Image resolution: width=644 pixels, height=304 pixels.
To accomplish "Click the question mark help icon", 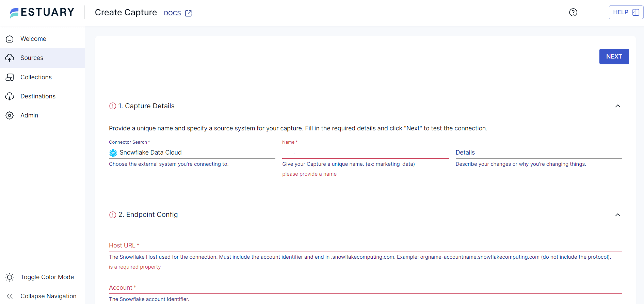I will pyautogui.click(x=573, y=12).
